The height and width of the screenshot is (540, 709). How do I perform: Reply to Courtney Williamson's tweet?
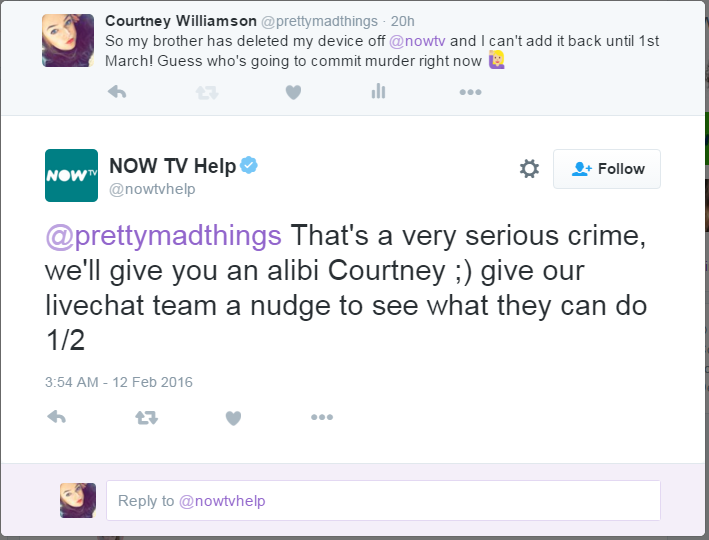click(x=117, y=92)
